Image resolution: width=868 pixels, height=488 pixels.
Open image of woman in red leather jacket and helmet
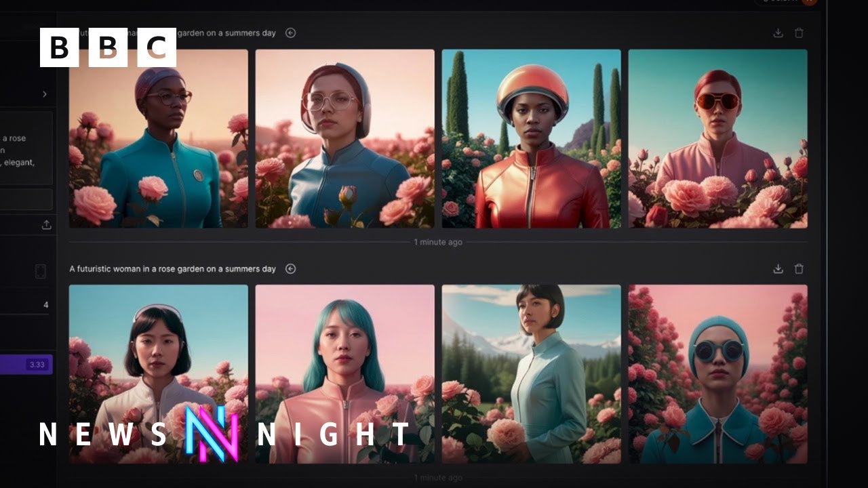pyautogui.click(x=532, y=138)
